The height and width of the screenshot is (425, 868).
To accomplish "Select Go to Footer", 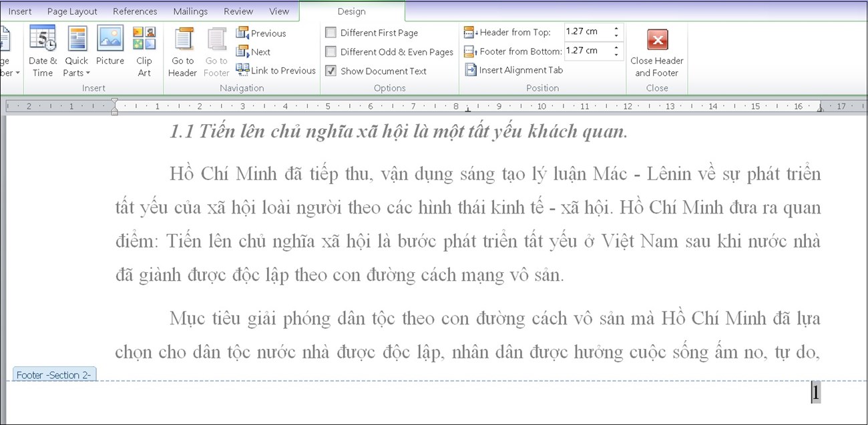I will coord(216,51).
